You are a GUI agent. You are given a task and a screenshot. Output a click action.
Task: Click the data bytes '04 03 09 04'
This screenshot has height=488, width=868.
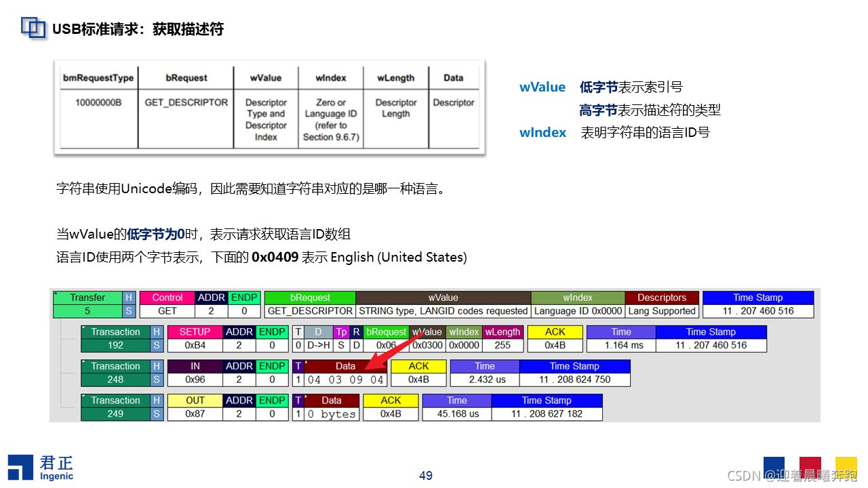(346, 380)
